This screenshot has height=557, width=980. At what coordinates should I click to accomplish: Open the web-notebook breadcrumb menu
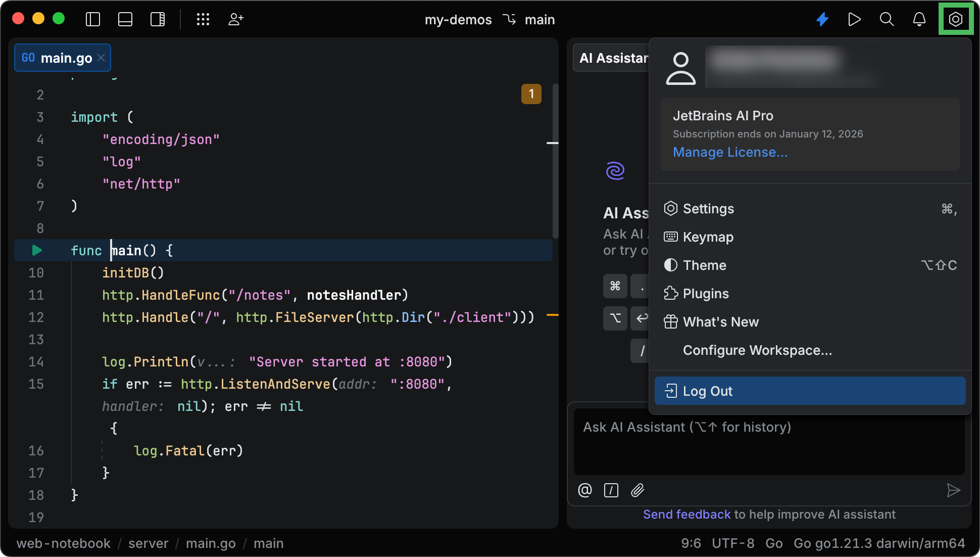[x=63, y=543]
